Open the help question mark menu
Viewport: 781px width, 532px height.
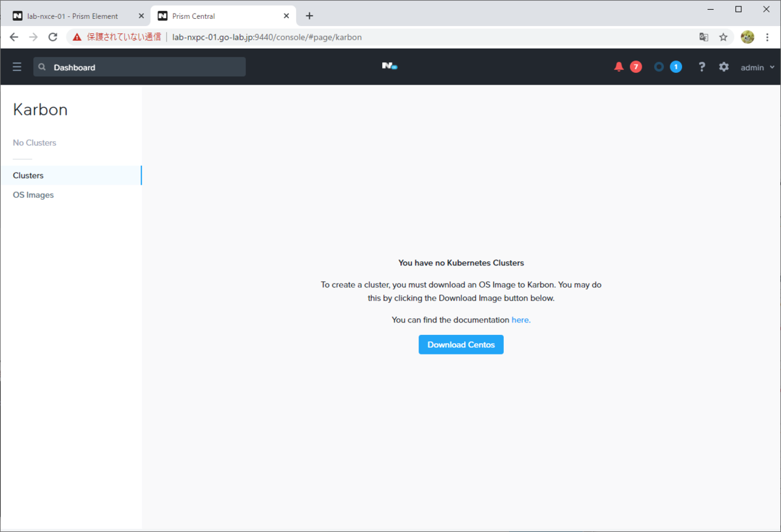click(702, 67)
